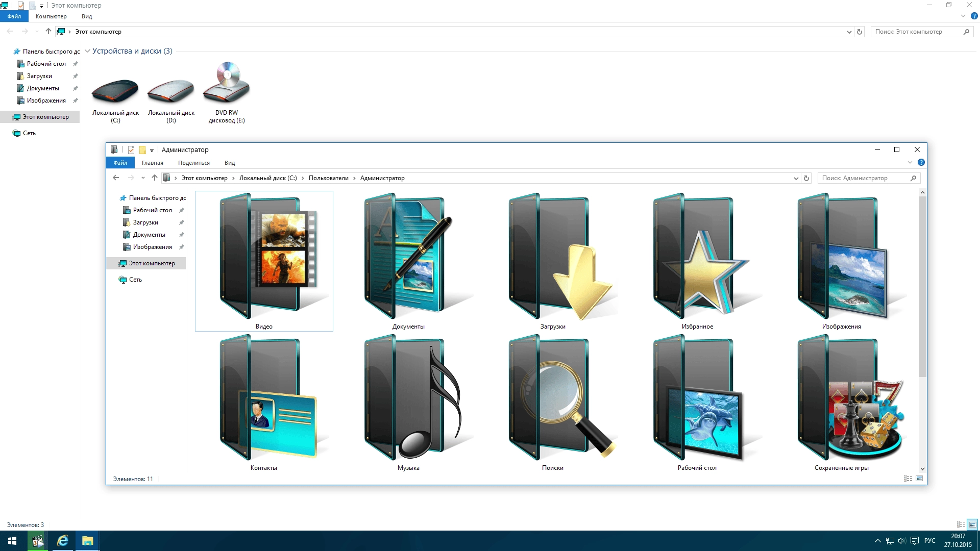Image resolution: width=980 pixels, height=551 pixels.
Task: Select Изображения in Этот компьютер navigation pane
Action: click(46, 101)
